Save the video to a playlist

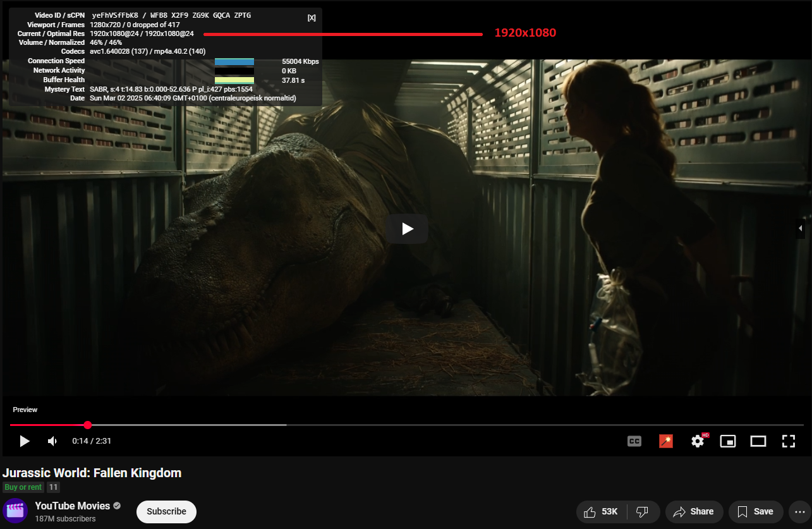[756, 511]
